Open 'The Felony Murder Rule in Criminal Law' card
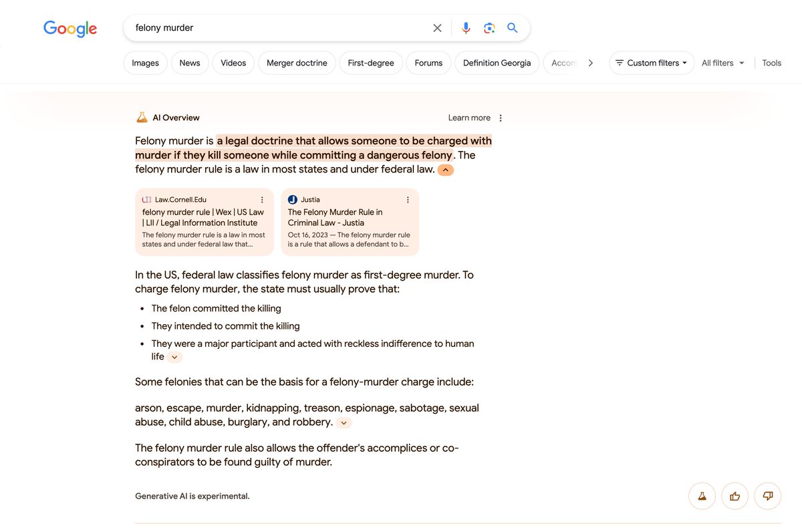Screen dimensions: 802x532 [x=350, y=222]
